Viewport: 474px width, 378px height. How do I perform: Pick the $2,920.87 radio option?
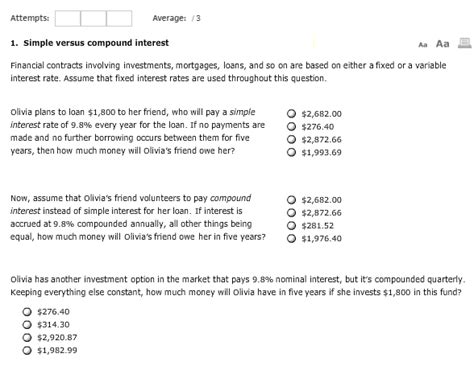point(27,337)
